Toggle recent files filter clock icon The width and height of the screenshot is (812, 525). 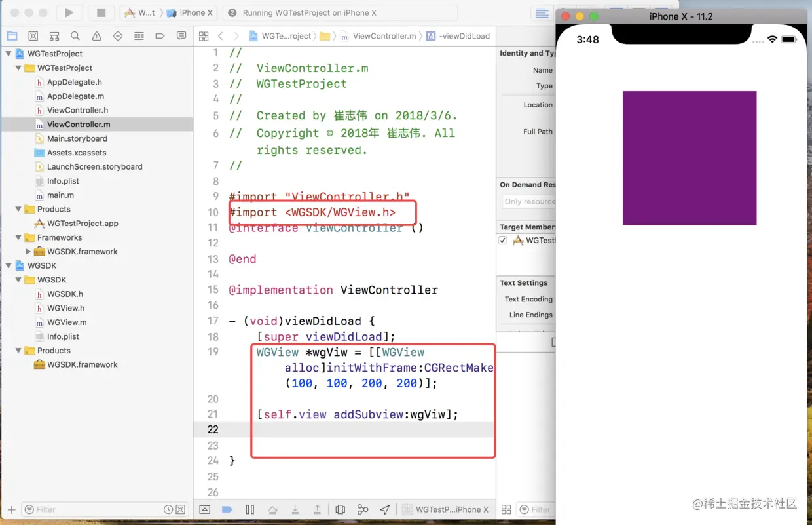tap(168, 509)
